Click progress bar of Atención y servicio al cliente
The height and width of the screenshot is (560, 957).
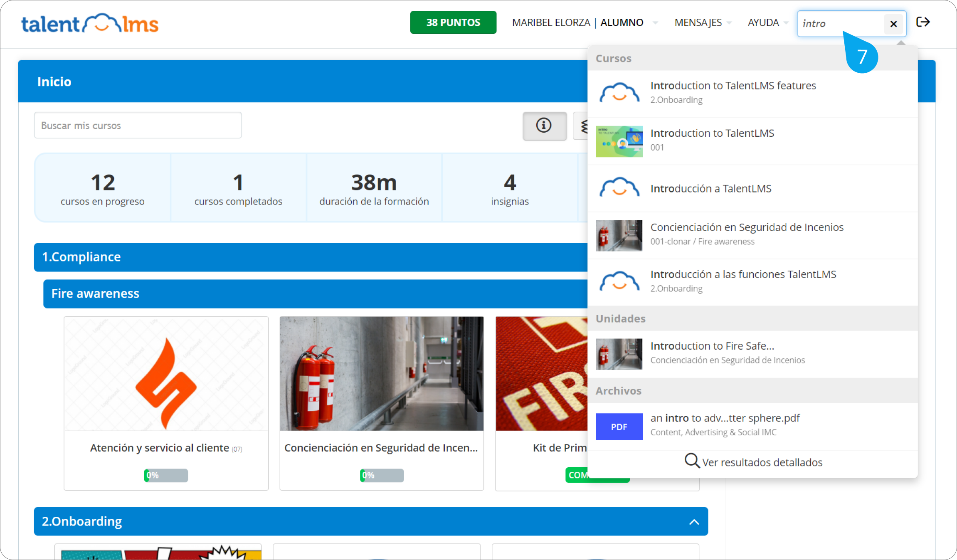166,475
